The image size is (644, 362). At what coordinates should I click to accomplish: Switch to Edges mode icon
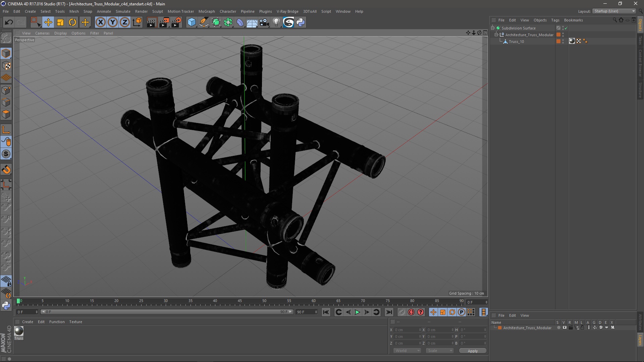pyautogui.click(x=6, y=102)
